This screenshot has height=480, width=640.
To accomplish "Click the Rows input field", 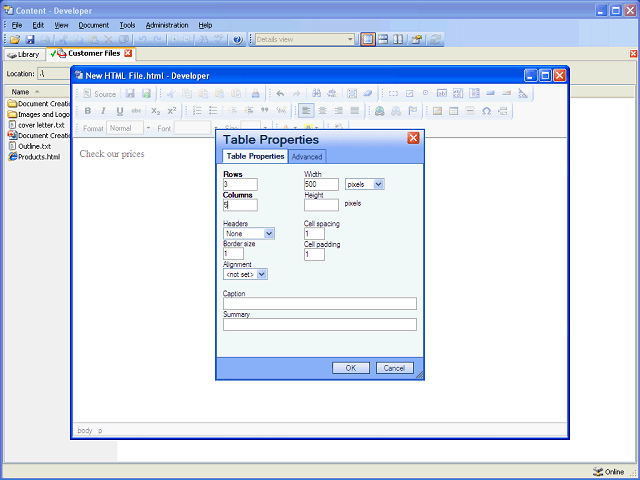I will (x=240, y=184).
